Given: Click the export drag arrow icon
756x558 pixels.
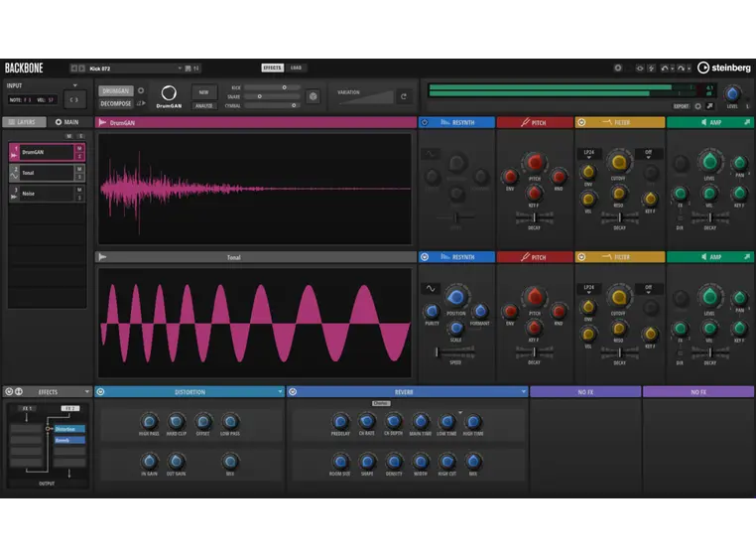Looking at the screenshot, I should 709,106.
